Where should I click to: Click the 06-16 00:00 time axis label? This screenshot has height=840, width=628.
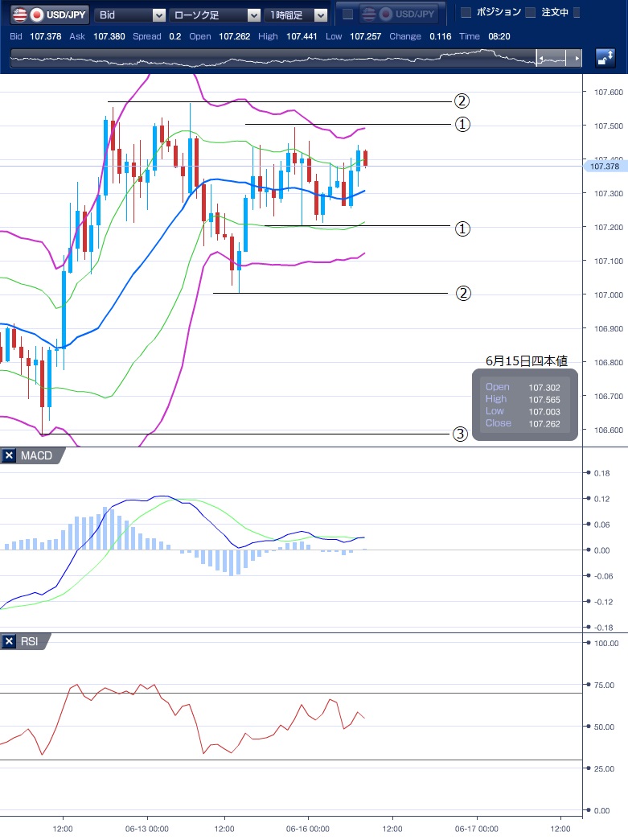308,828
